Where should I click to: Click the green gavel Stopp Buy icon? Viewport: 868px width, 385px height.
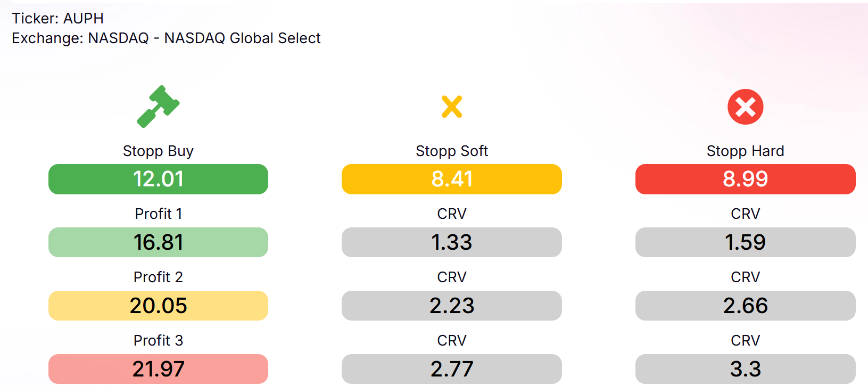coord(158,107)
